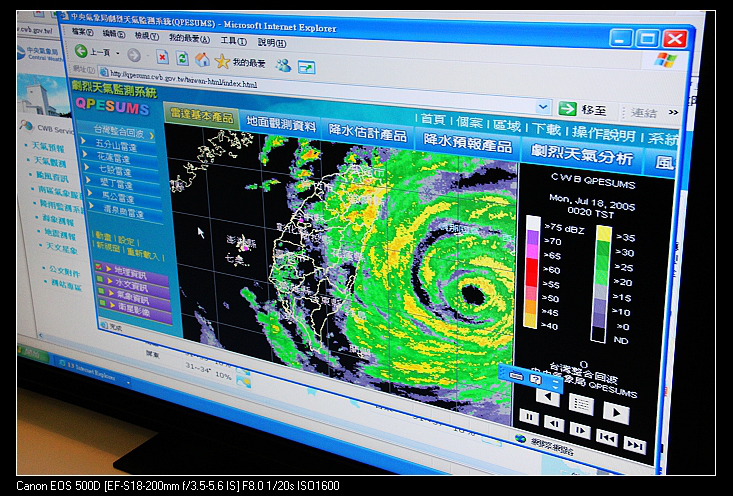Open the 編輯(E) menu
The image size is (733, 496).
[x=114, y=34]
